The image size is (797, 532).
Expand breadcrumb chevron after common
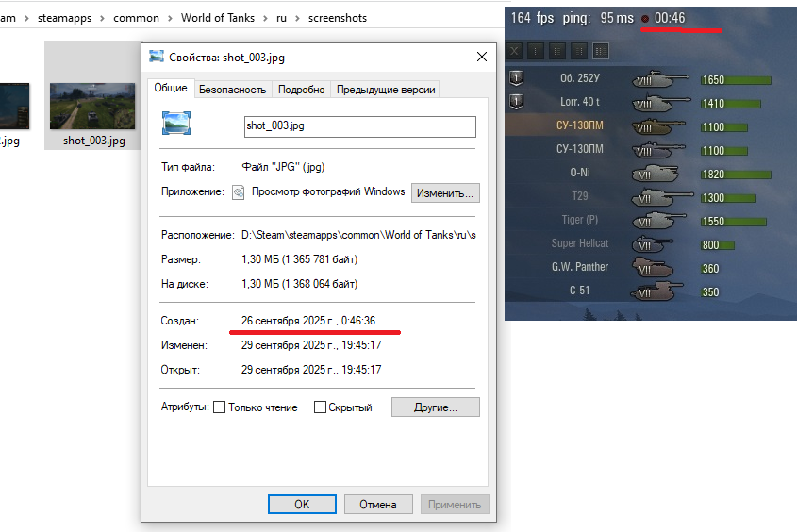[x=170, y=18]
